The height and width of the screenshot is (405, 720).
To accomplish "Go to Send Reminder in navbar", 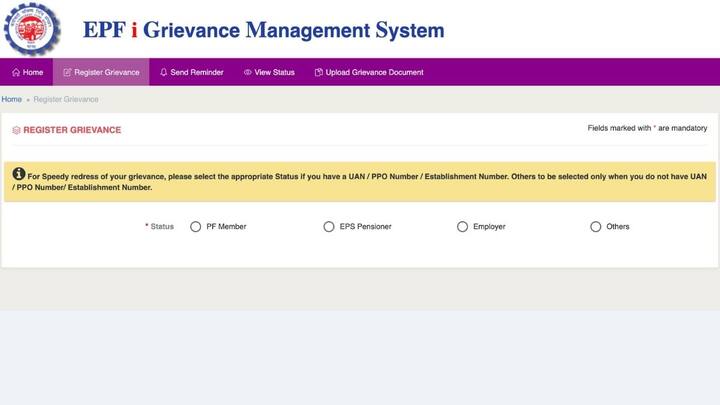I will pos(191,72).
